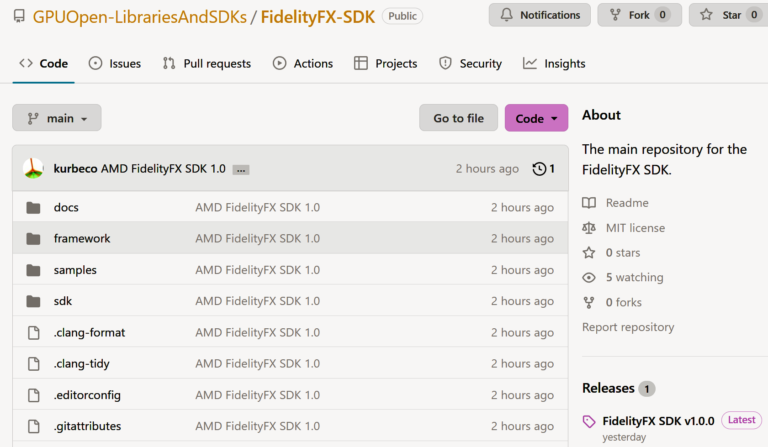Click the release tag icon
Image resolution: width=768 pixels, height=447 pixels.
pyautogui.click(x=589, y=422)
